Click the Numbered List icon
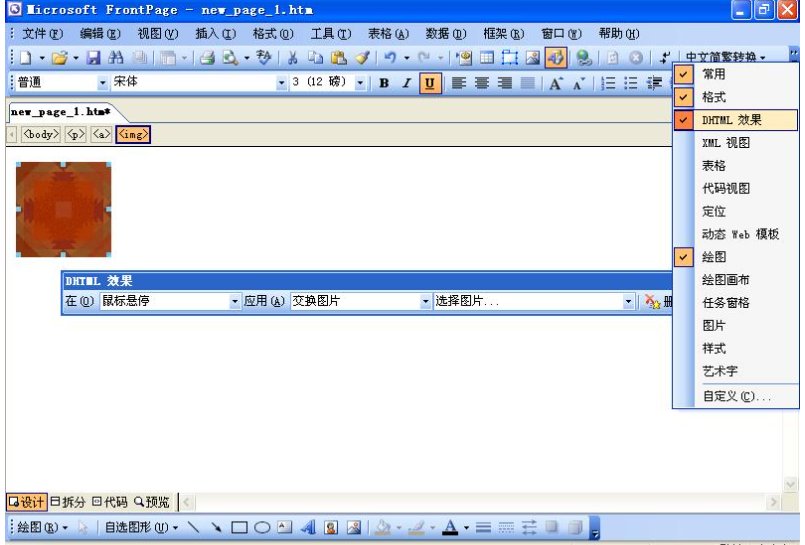 pyautogui.click(x=608, y=83)
